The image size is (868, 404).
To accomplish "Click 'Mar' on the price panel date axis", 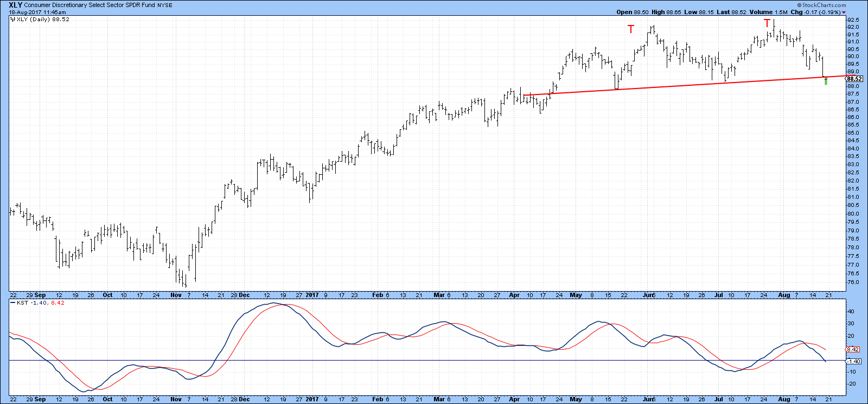I will (x=439, y=295).
